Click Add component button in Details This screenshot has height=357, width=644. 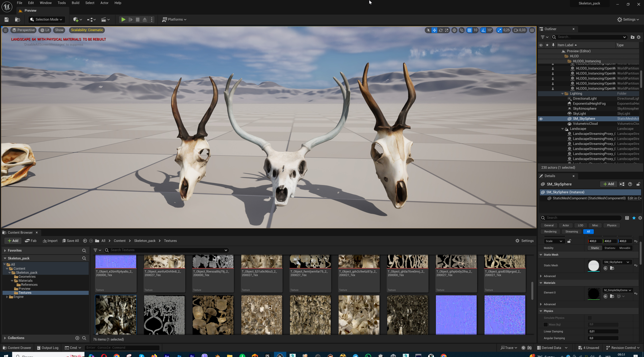(x=608, y=184)
